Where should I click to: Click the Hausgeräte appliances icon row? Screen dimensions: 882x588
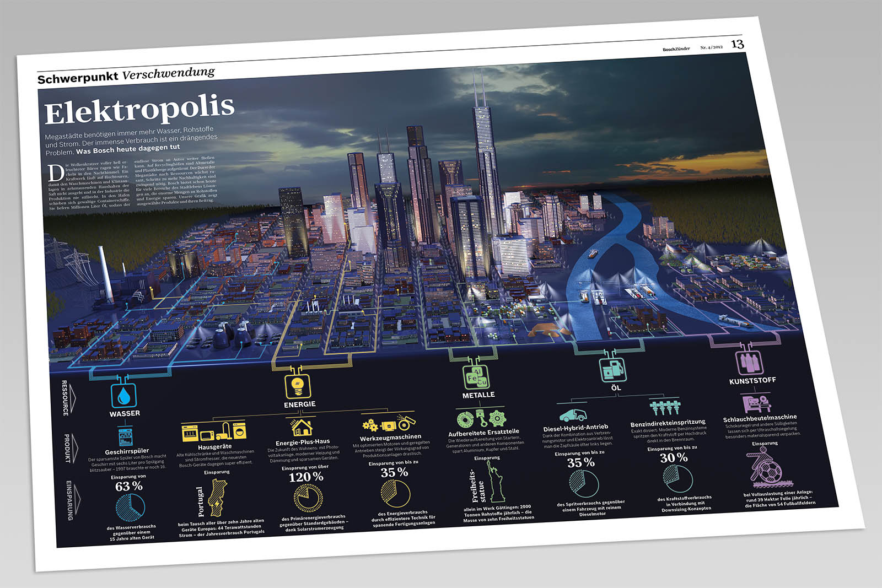pos(214,431)
